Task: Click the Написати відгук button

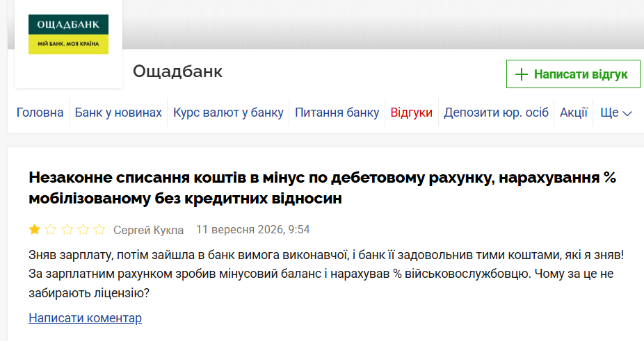Action: pos(573,74)
